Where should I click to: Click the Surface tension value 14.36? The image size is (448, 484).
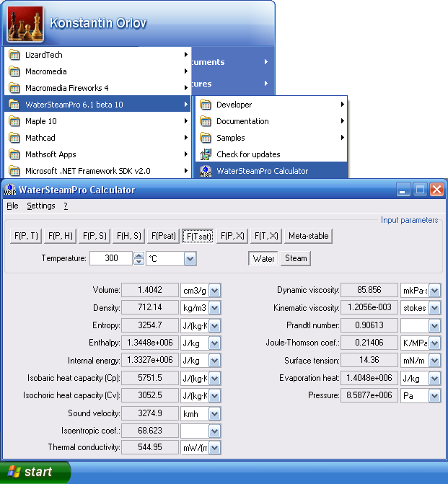[x=369, y=360]
